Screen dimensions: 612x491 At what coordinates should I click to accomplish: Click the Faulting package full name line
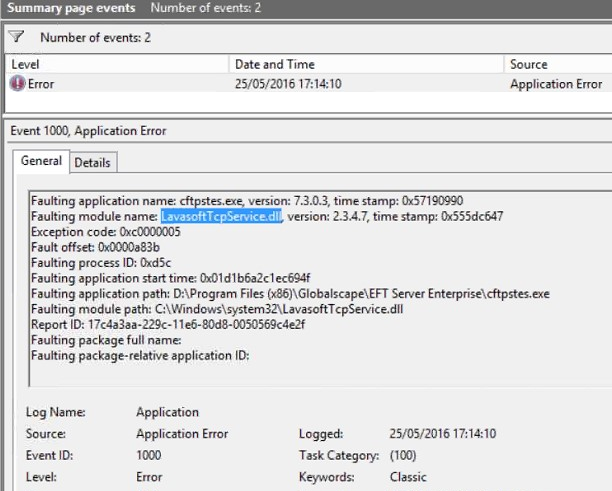[x=106, y=340]
